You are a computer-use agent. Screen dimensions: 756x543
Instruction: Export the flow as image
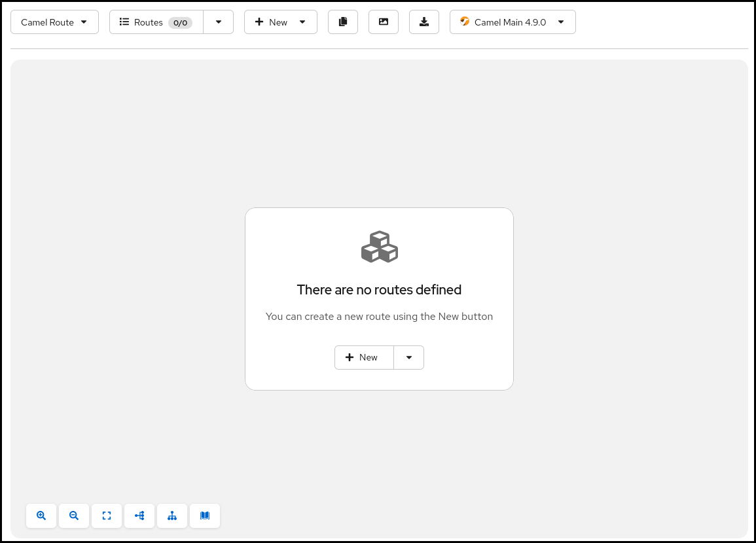click(x=384, y=22)
